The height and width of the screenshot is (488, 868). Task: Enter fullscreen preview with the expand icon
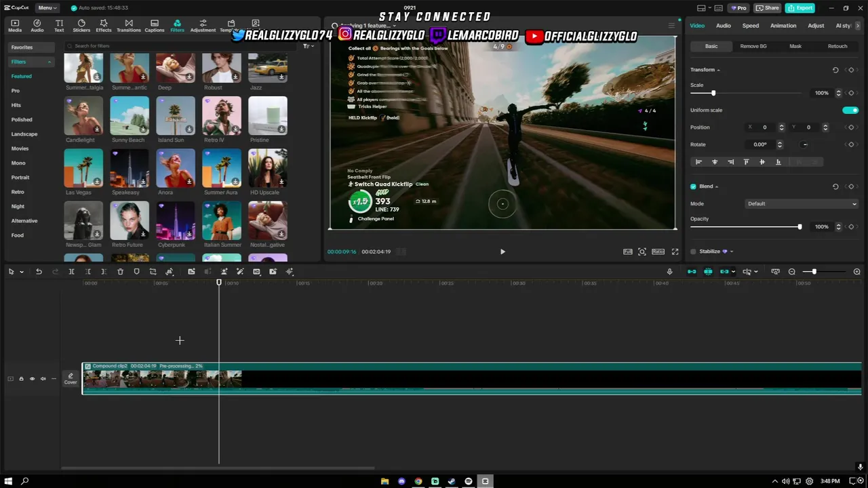[675, 251]
